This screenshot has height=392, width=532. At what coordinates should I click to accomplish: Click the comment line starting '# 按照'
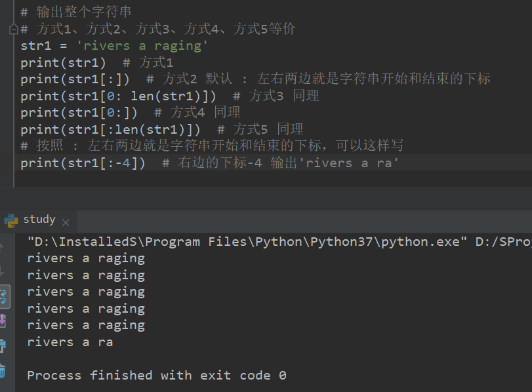(x=212, y=146)
